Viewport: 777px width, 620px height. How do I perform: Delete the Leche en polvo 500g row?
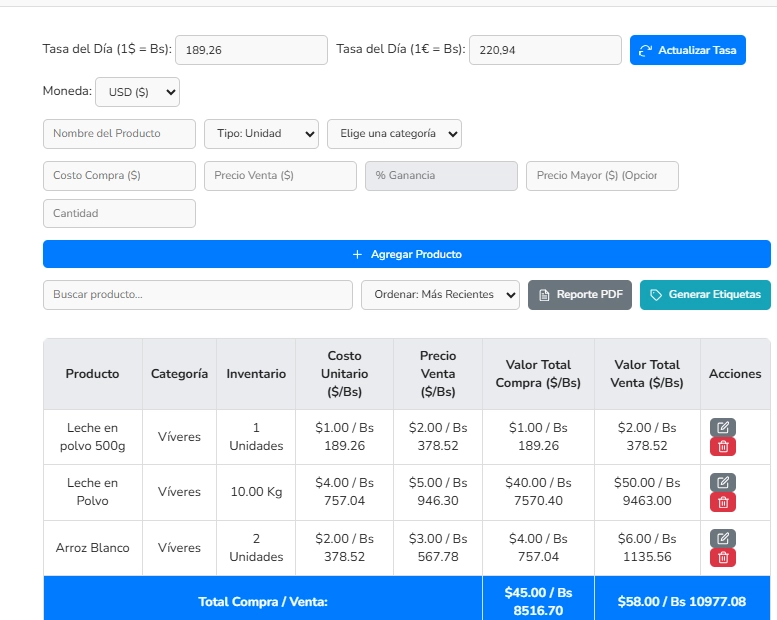pos(723,446)
